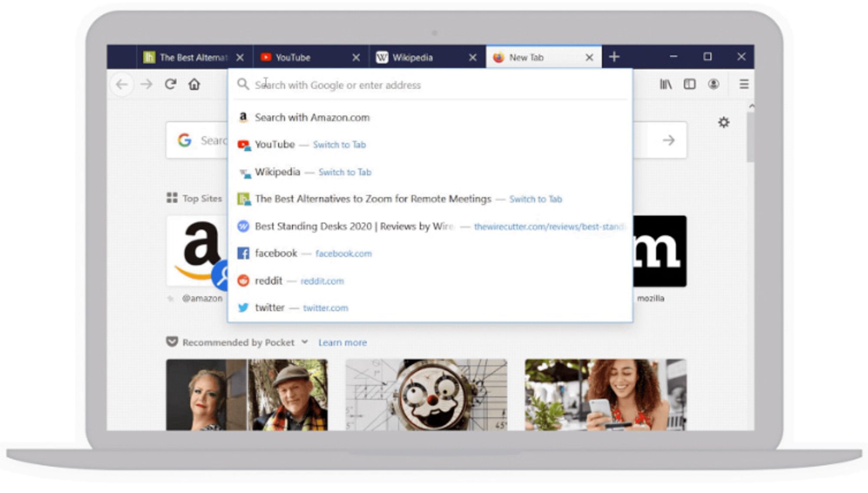Image resolution: width=868 pixels, height=493 pixels.
Task: Minimize the Firefox window
Action: pyautogui.click(x=674, y=57)
